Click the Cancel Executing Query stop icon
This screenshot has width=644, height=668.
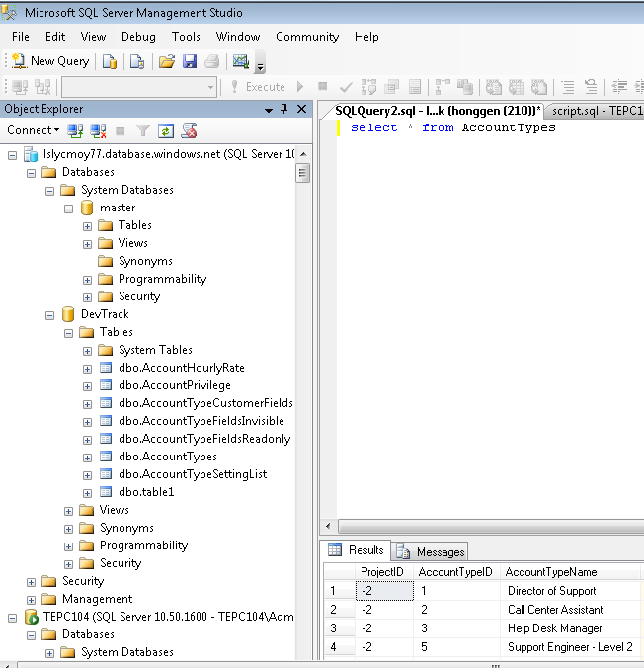(323, 87)
